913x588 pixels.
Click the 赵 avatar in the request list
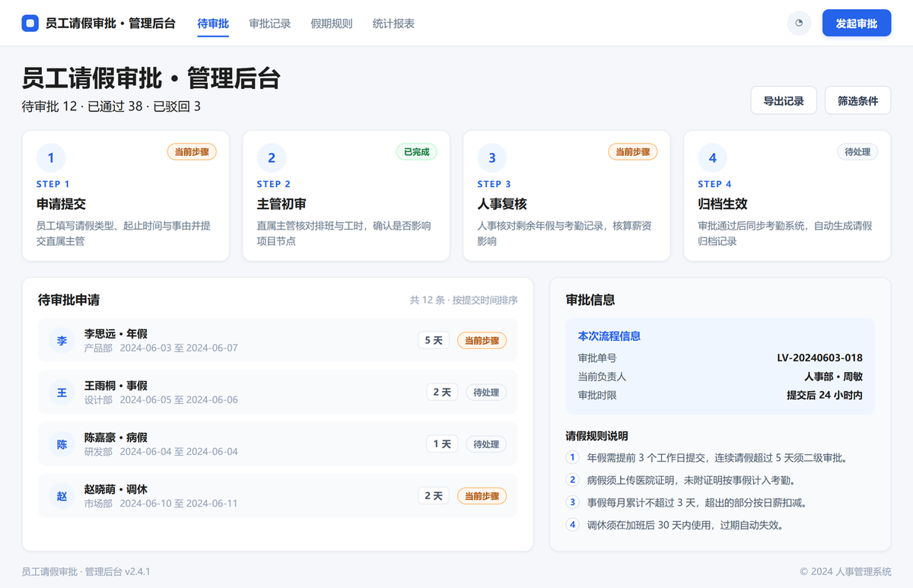[x=62, y=496]
